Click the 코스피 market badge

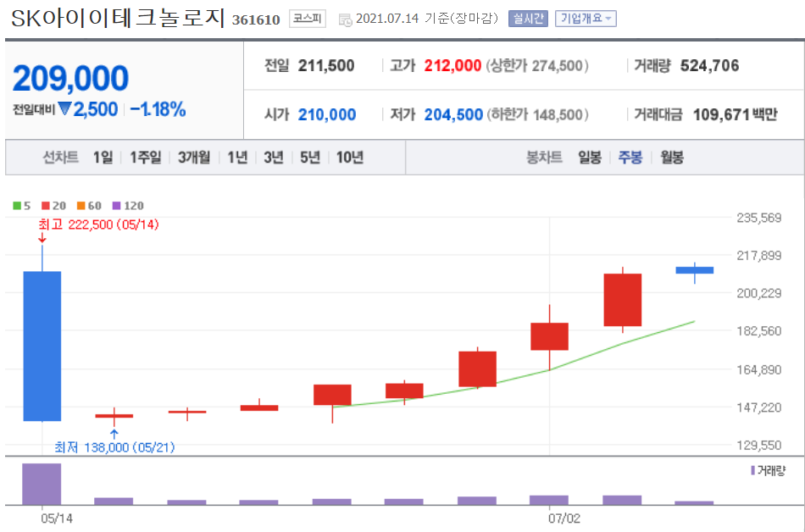[307, 19]
